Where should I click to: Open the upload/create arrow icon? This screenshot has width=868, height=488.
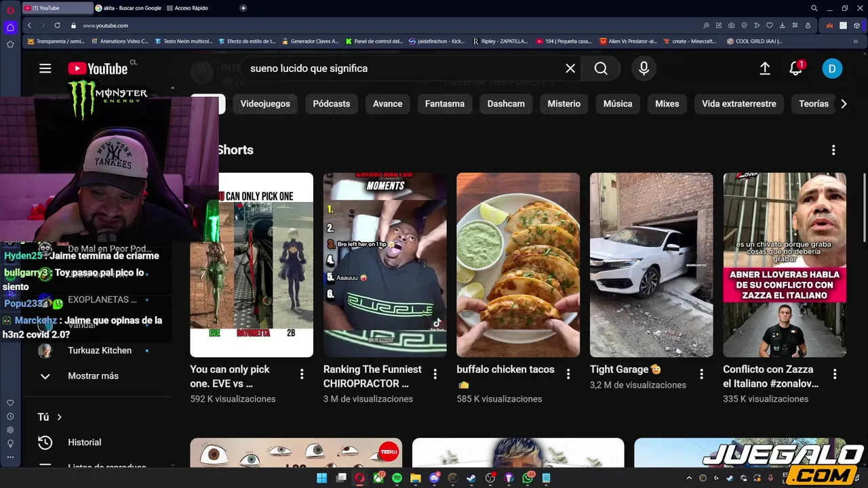click(765, 68)
